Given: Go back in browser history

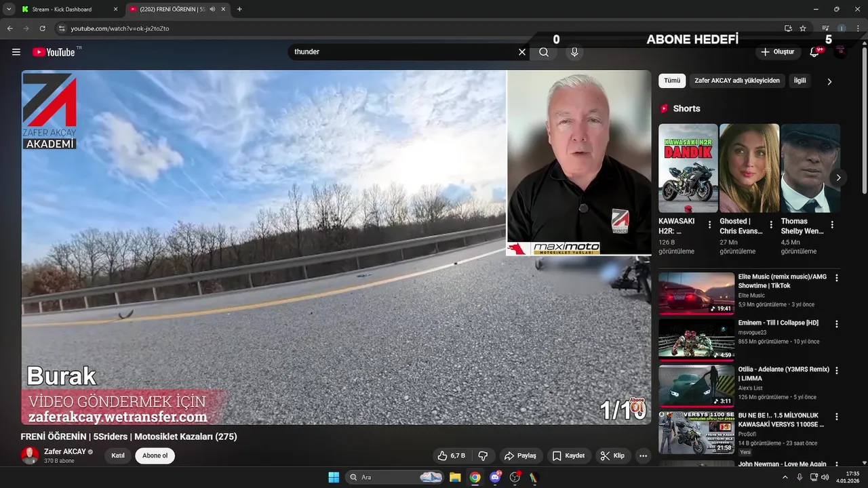Looking at the screenshot, I should click(10, 28).
